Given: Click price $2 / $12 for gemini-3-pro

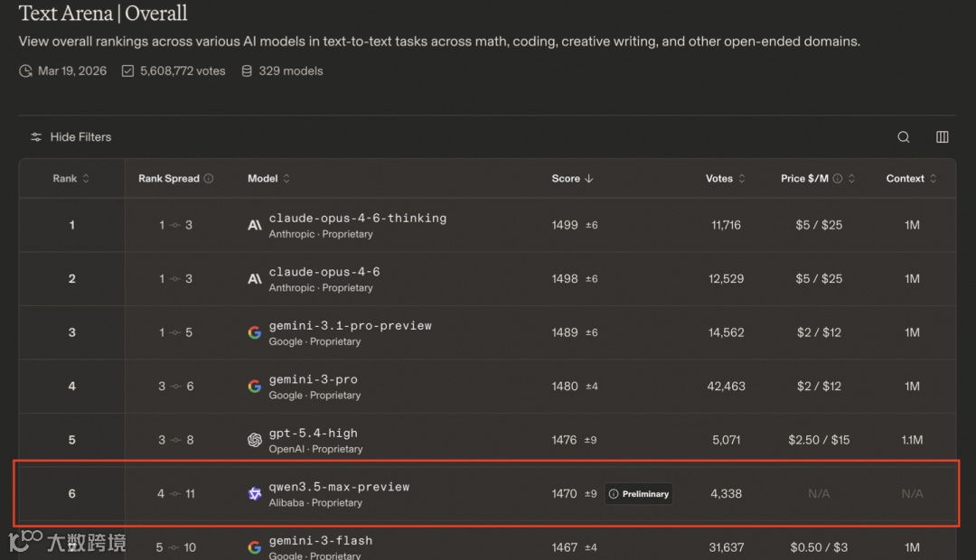Looking at the screenshot, I should pyautogui.click(x=819, y=387).
